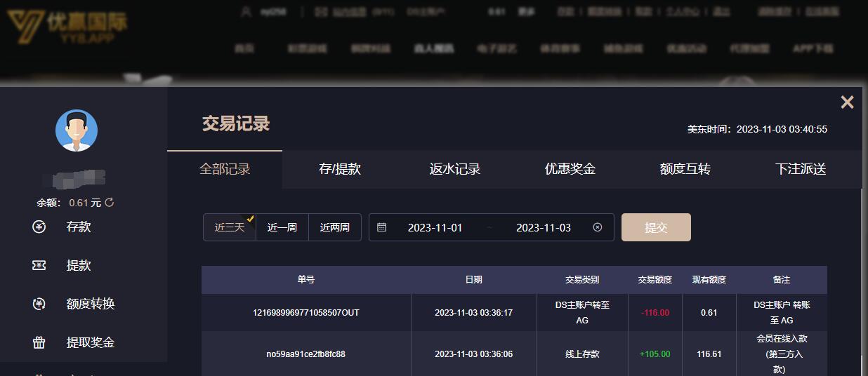Click the user avatar picture
The width and height of the screenshot is (868, 376).
point(77,130)
